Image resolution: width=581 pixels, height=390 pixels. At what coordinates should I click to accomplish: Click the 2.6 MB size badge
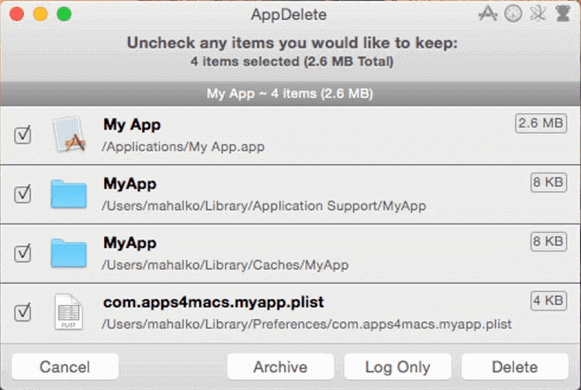point(541,123)
